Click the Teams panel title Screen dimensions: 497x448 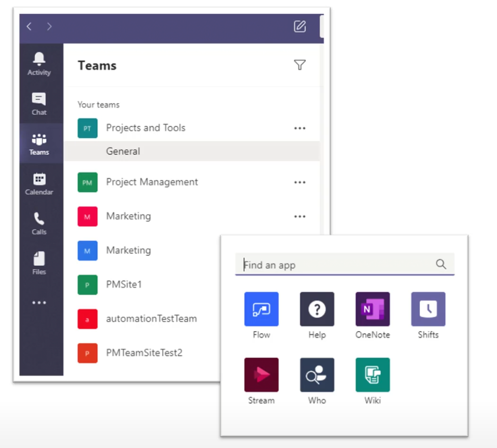pos(97,66)
